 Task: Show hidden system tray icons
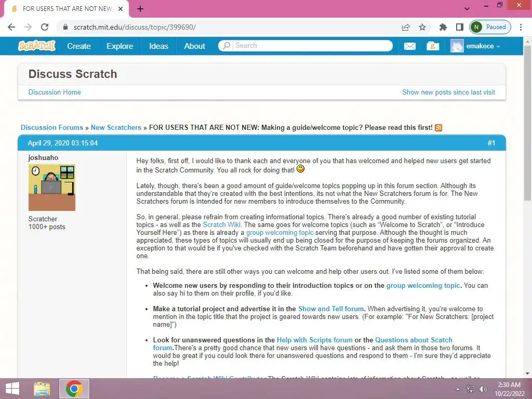tap(458, 389)
